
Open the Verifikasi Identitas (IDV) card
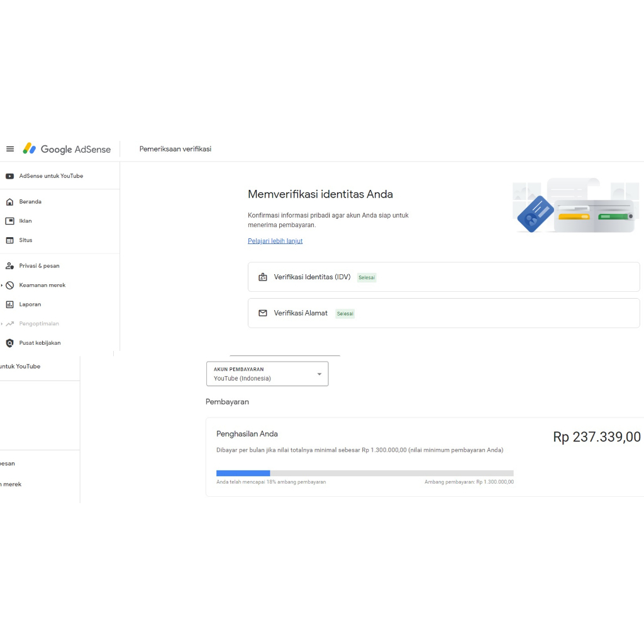tap(443, 277)
